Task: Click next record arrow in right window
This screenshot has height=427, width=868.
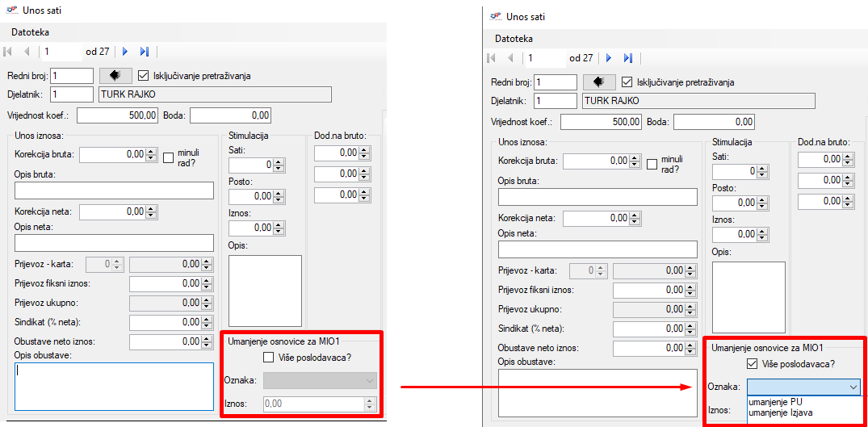Action: (609, 58)
